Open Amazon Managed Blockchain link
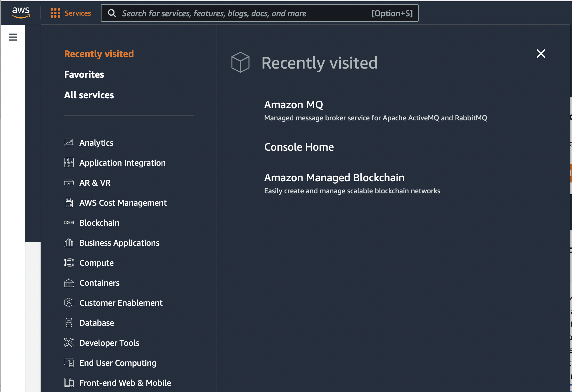This screenshot has width=572, height=392. (x=334, y=177)
